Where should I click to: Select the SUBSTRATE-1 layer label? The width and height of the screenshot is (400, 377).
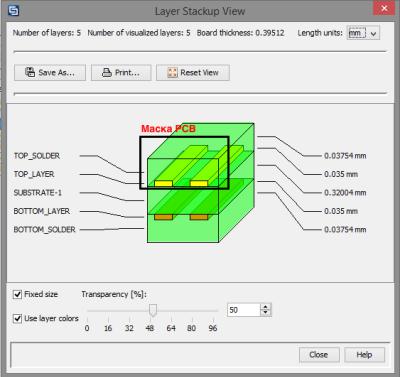click(38, 193)
